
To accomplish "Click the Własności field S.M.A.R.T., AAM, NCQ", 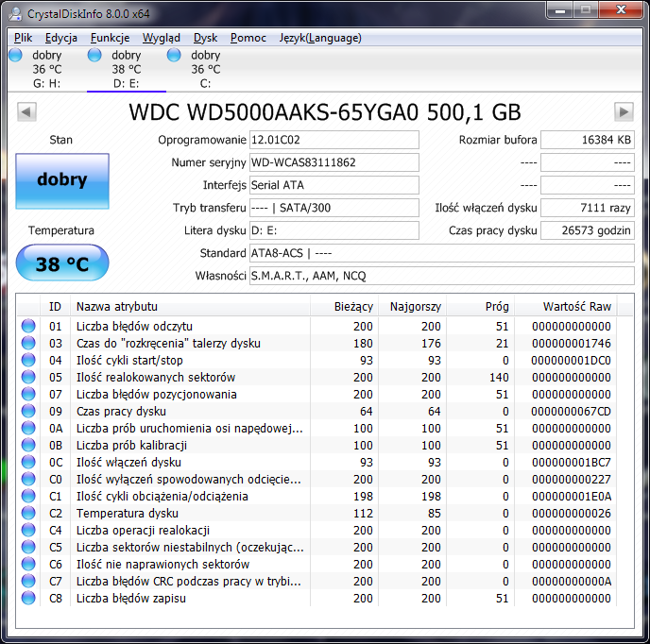I will coord(441,276).
